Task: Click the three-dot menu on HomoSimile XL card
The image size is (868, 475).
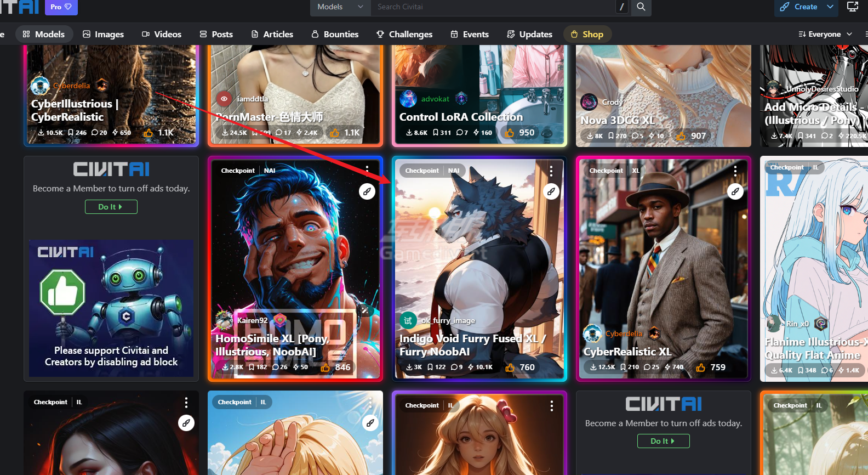Action: tap(367, 171)
